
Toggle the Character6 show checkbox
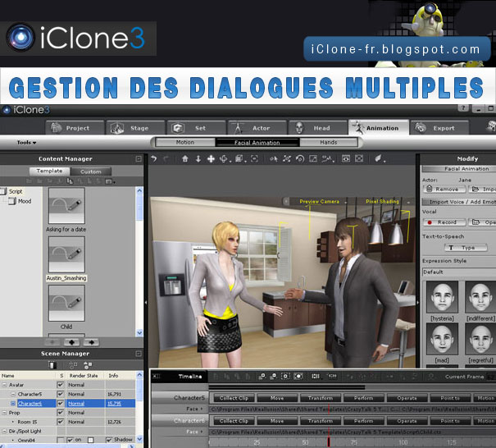61,404
